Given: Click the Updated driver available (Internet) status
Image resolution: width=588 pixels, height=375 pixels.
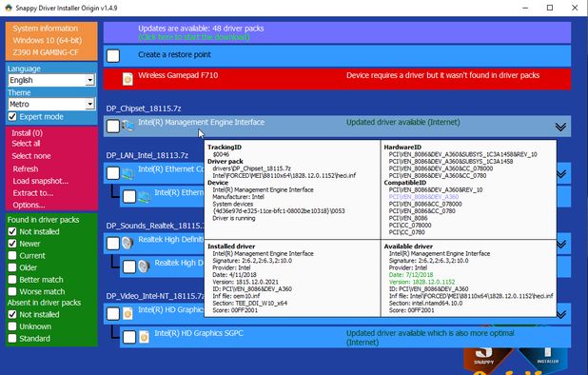Looking at the screenshot, I should point(402,122).
